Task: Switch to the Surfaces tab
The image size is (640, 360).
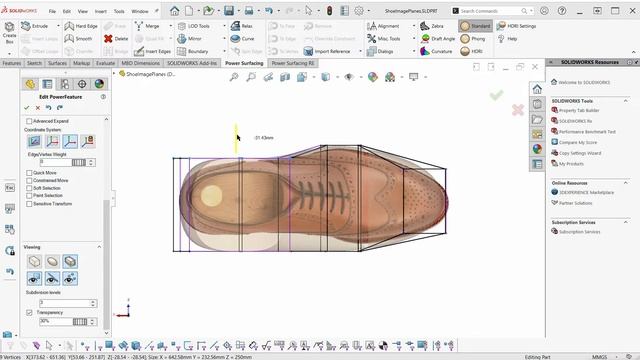Action: [x=57, y=63]
